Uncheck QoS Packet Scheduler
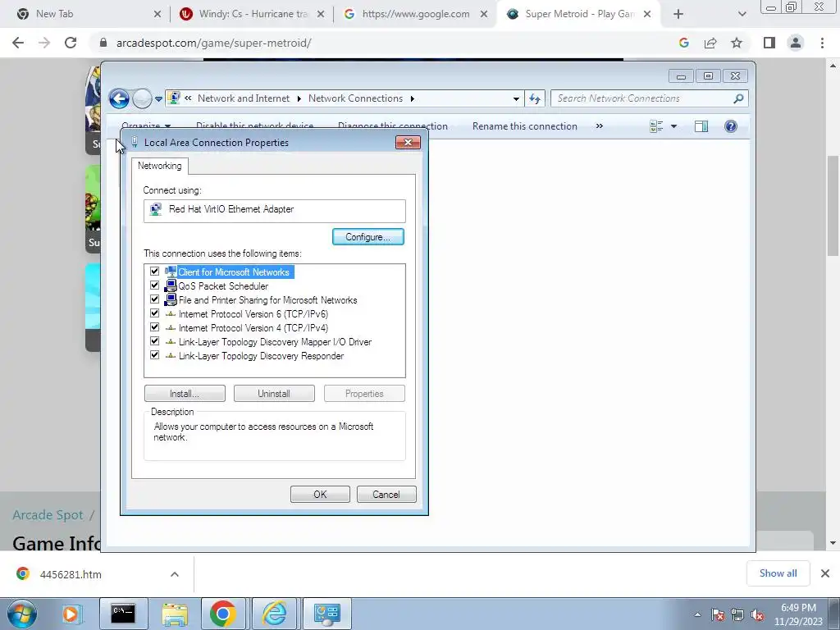840x630 pixels. 155,285
